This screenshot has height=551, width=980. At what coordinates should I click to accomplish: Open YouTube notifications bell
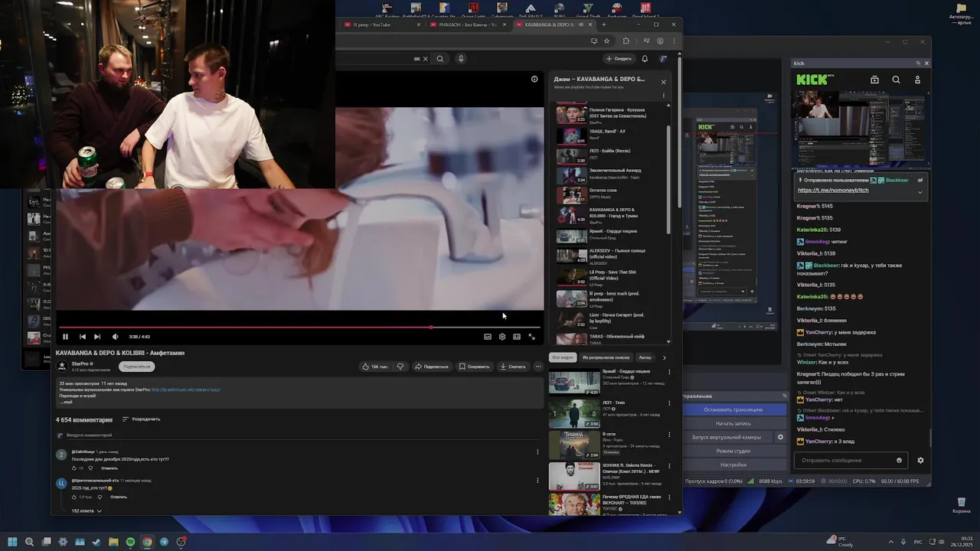point(645,58)
